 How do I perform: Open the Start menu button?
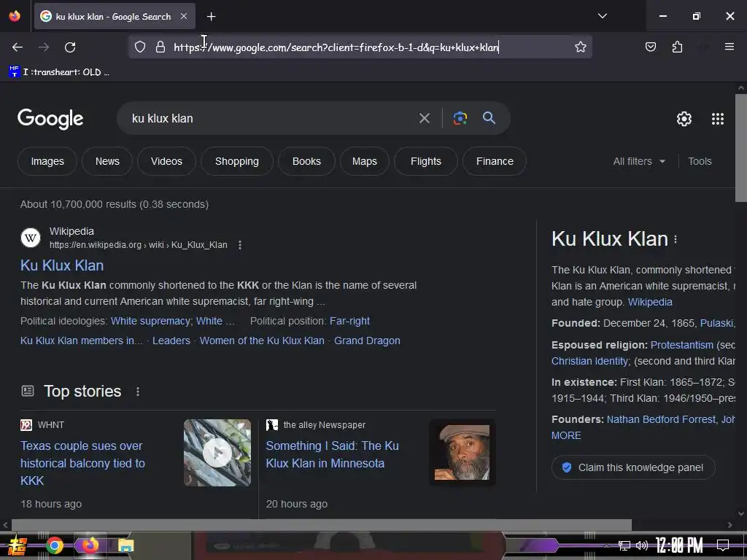tap(18, 545)
